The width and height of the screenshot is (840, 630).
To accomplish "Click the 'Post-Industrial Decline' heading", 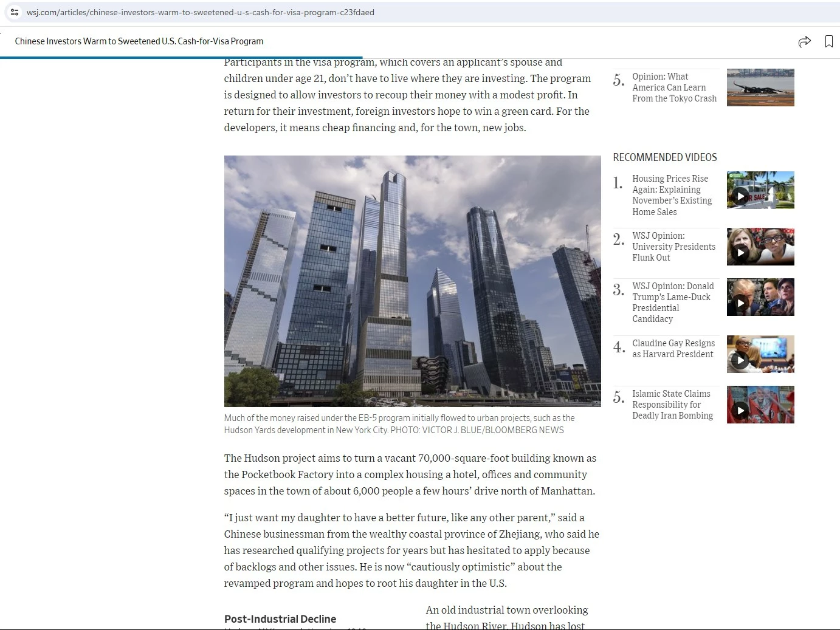I will [280, 619].
